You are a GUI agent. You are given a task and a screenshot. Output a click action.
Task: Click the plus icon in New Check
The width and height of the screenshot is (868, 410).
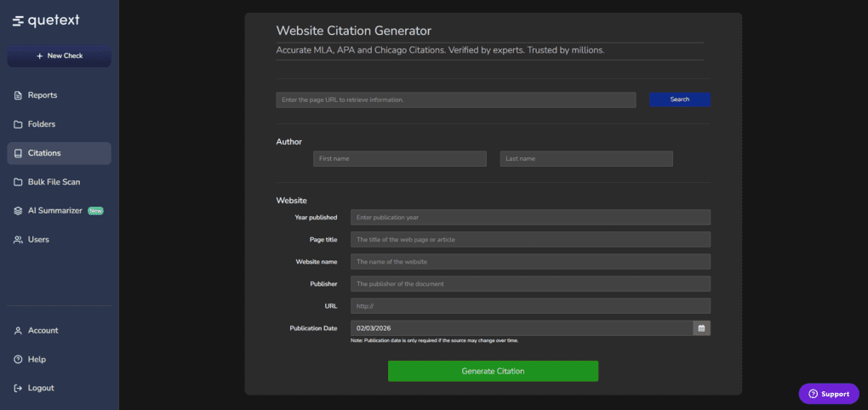[39, 56]
